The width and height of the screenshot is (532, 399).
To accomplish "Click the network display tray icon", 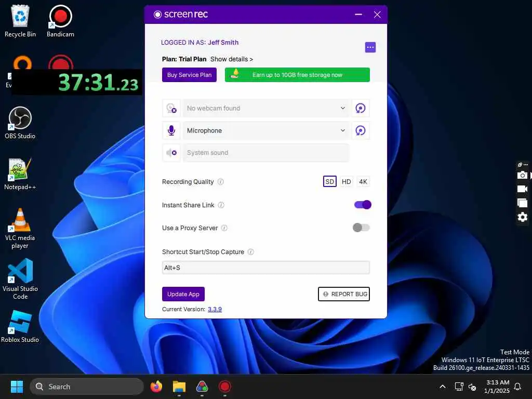I will [x=459, y=387].
